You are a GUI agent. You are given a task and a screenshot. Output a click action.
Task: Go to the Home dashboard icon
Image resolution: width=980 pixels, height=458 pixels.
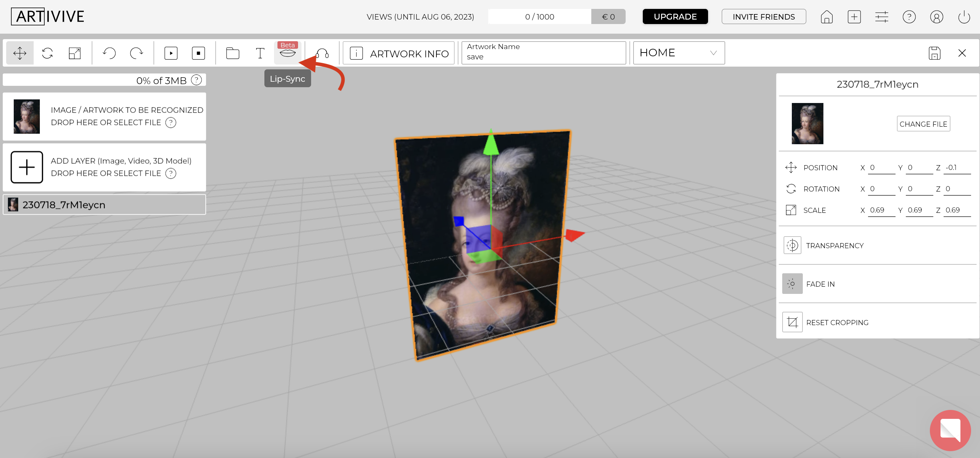(827, 17)
